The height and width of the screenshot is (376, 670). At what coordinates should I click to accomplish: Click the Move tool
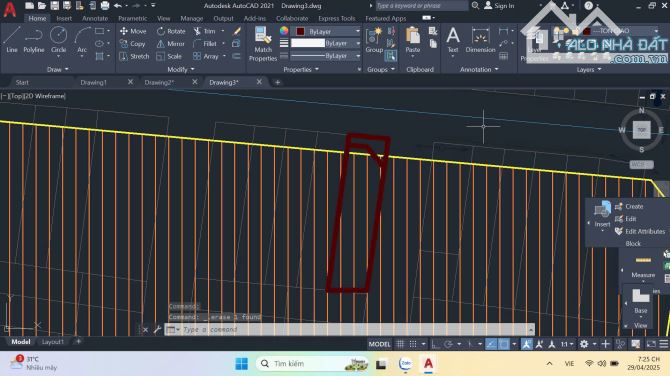pyautogui.click(x=133, y=31)
